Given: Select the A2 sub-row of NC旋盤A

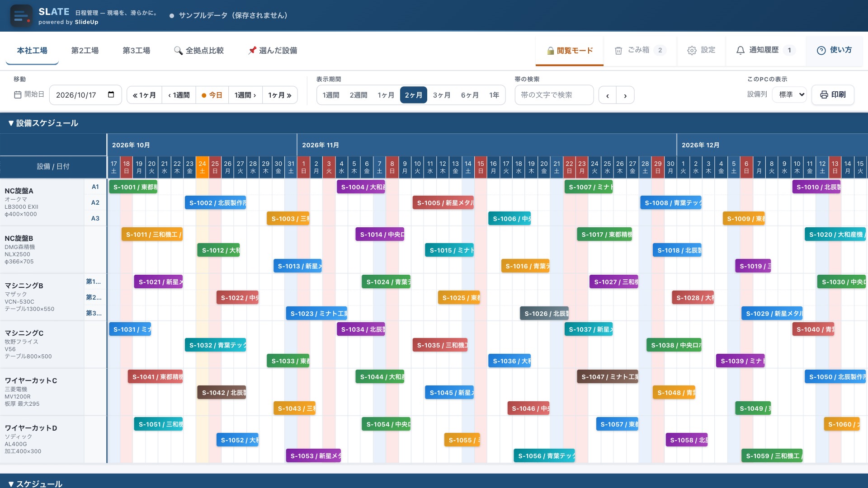Looking at the screenshot, I should click(x=95, y=202).
